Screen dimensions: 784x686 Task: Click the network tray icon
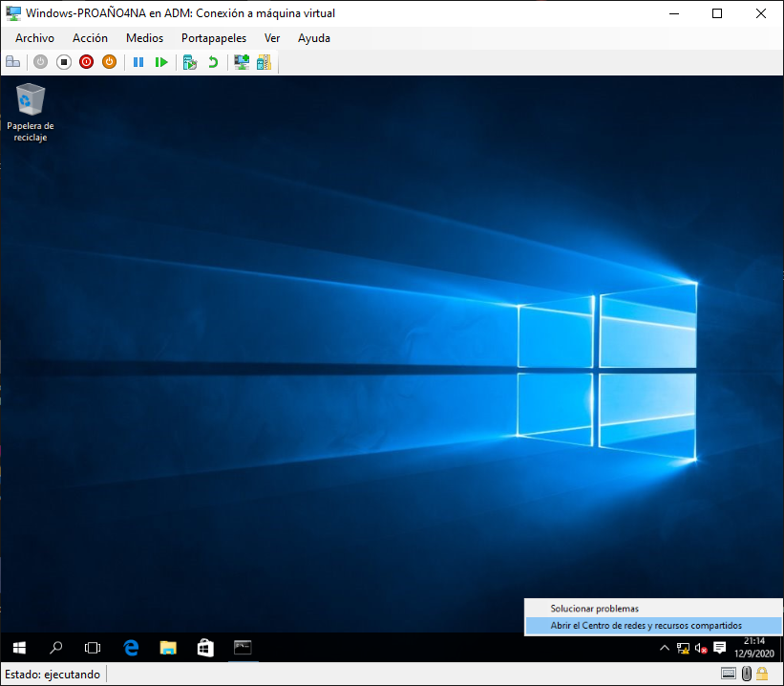pyautogui.click(x=683, y=648)
